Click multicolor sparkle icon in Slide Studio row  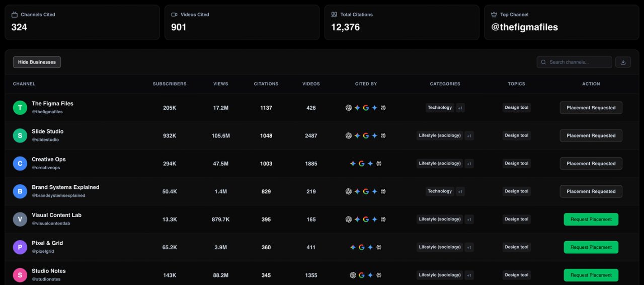tap(357, 135)
